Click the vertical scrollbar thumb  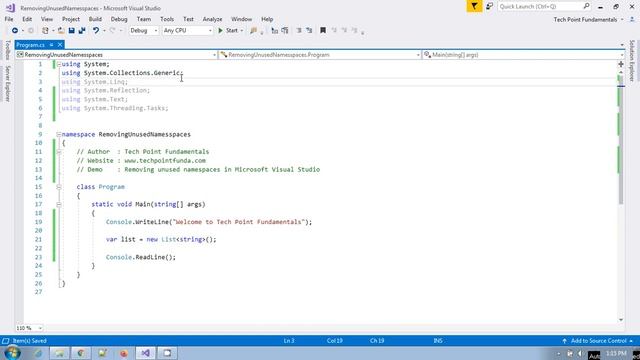[x=620, y=141]
